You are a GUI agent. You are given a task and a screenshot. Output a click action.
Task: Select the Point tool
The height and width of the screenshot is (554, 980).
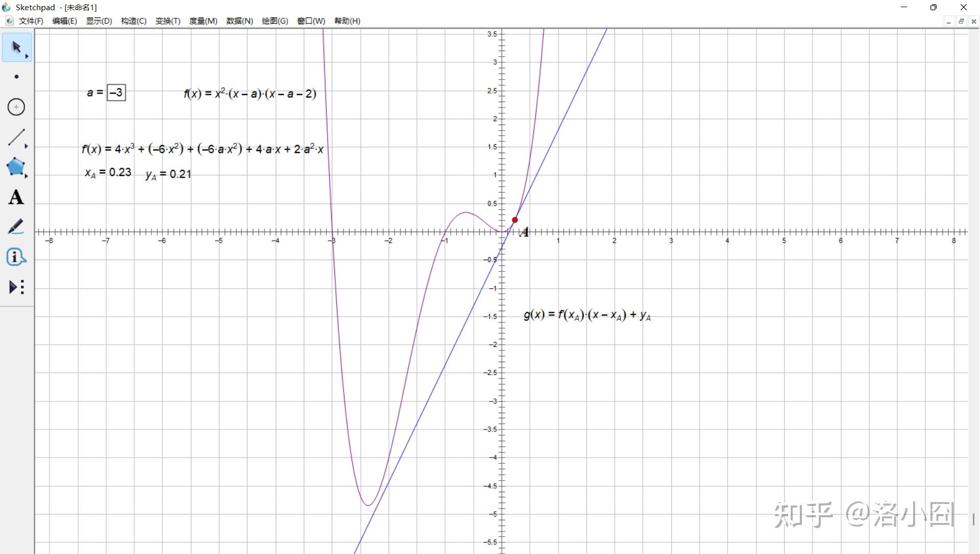(16, 77)
